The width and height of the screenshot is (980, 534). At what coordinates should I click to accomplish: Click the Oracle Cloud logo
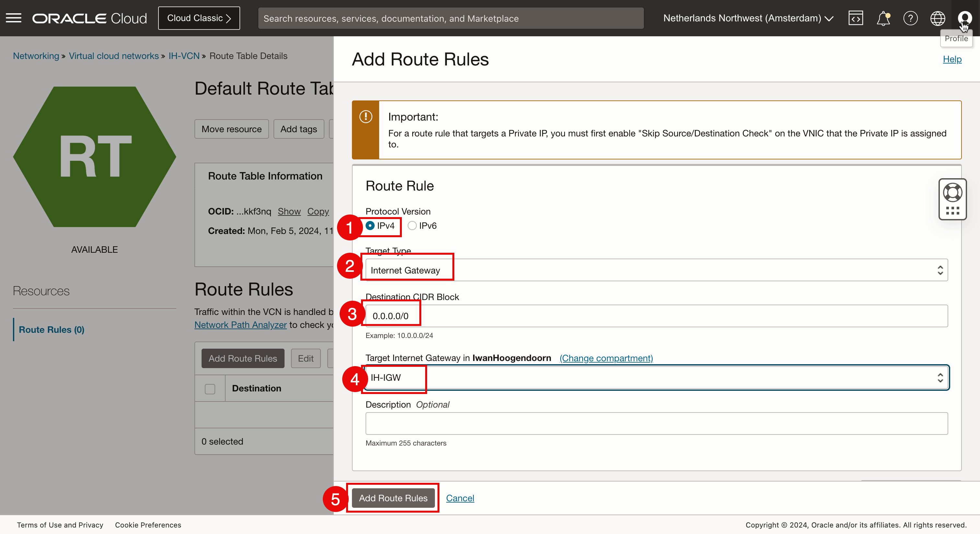89,18
